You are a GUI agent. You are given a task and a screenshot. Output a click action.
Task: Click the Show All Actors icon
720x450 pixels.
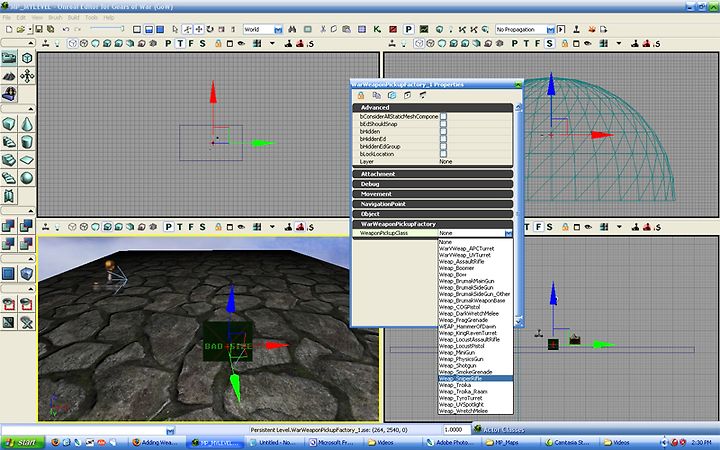27,322
